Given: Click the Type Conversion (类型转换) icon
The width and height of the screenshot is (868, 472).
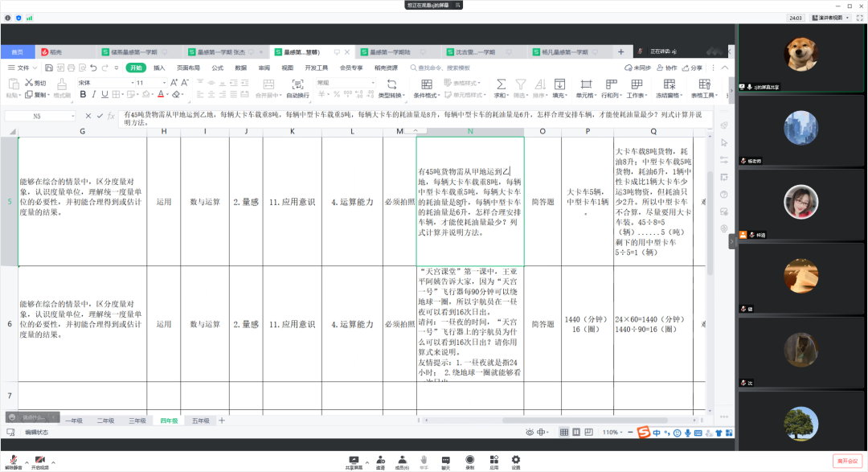Looking at the screenshot, I should (x=391, y=84).
